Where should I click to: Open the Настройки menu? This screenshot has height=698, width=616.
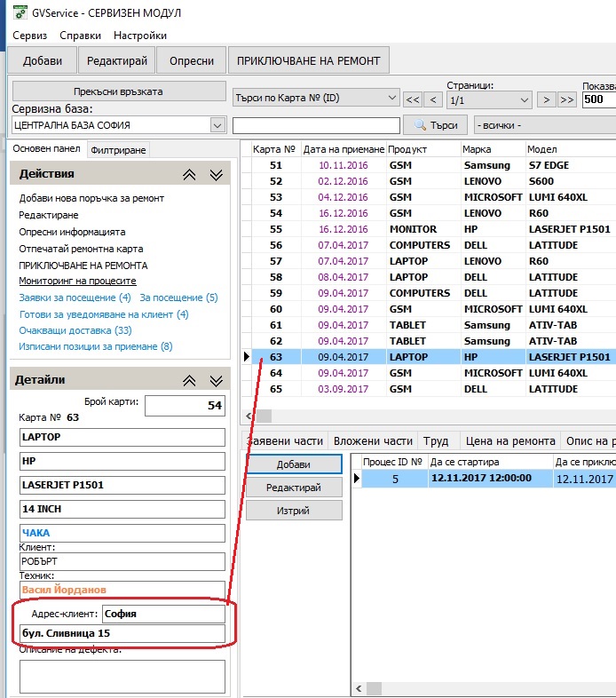pyautogui.click(x=140, y=36)
